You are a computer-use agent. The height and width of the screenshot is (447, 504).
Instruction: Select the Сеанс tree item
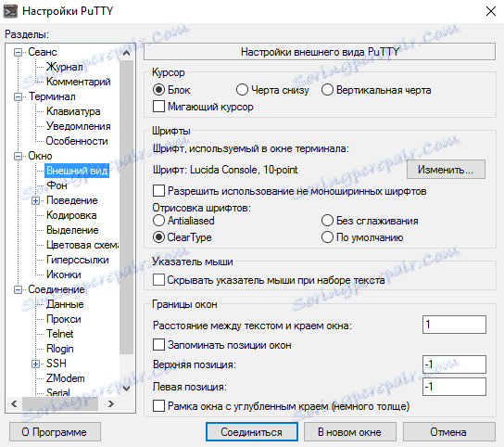pyautogui.click(x=42, y=52)
